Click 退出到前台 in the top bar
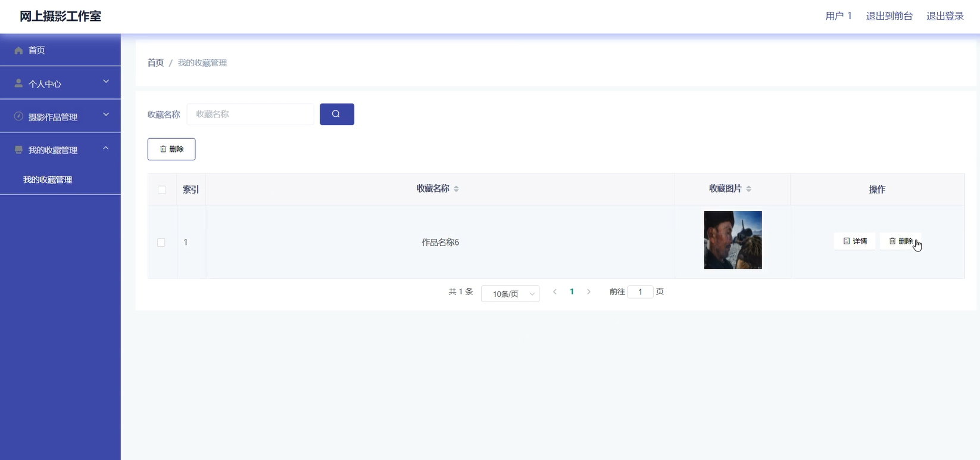Image resolution: width=980 pixels, height=460 pixels. point(889,16)
